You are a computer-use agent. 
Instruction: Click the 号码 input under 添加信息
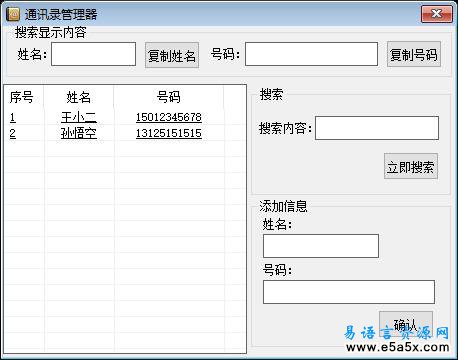(x=349, y=292)
